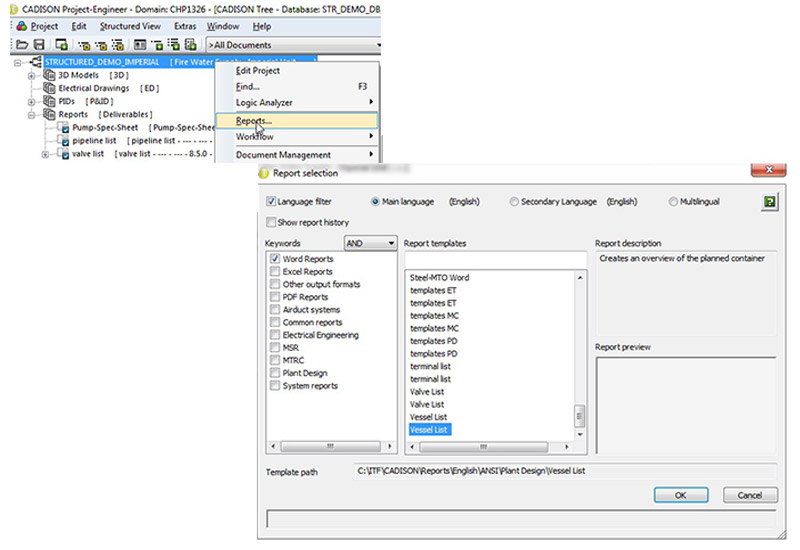Click the new window green-plus toolbar icon
Screen dimensions: 800x550
(x=61, y=45)
